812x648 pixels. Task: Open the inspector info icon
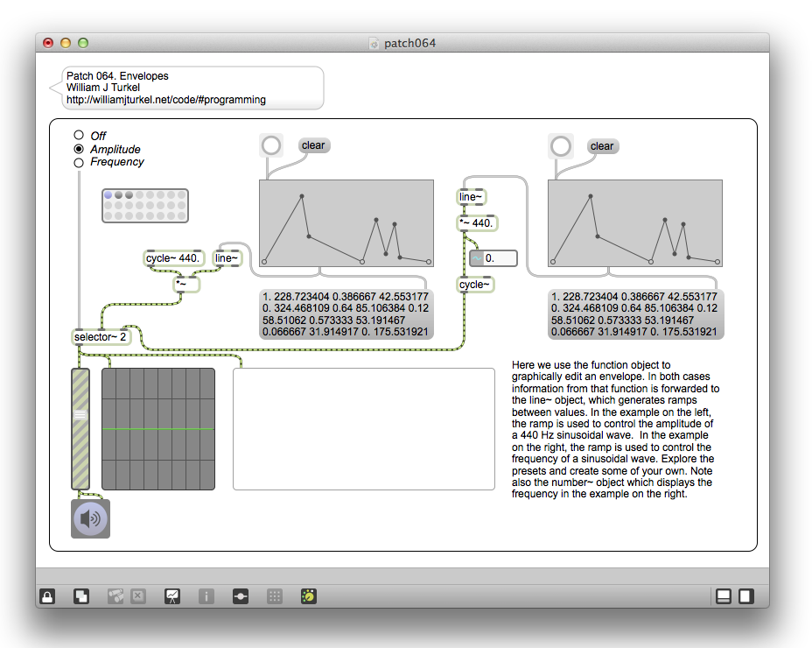point(206,596)
